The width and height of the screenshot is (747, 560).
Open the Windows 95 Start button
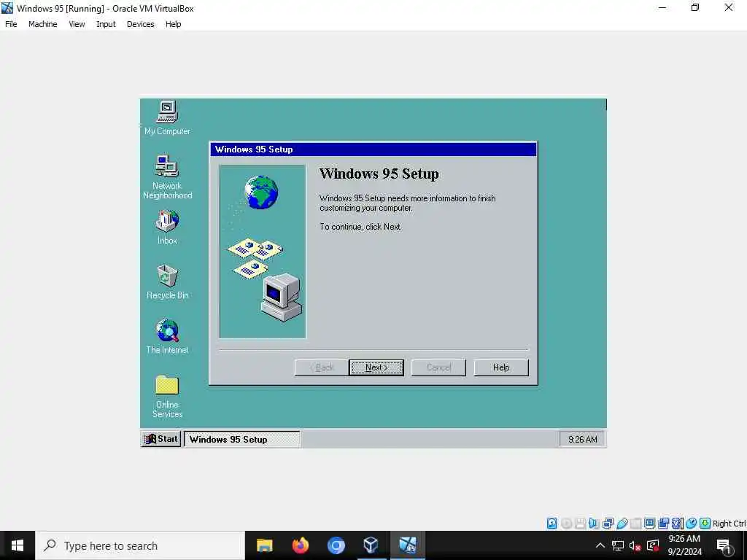(x=161, y=439)
